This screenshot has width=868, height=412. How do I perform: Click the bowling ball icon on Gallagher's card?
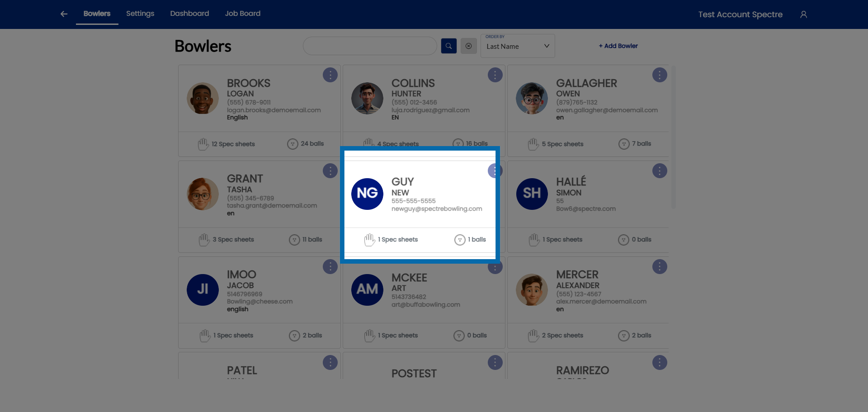click(x=624, y=144)
